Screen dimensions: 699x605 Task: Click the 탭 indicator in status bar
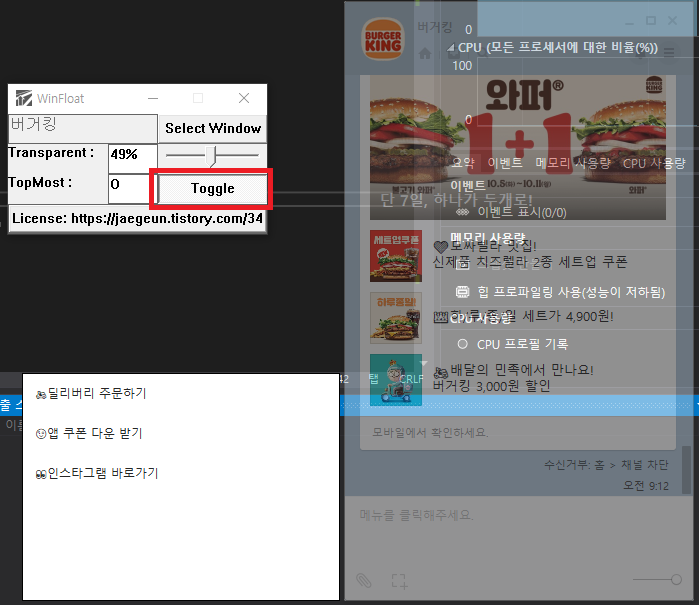[x=374, y=379]
